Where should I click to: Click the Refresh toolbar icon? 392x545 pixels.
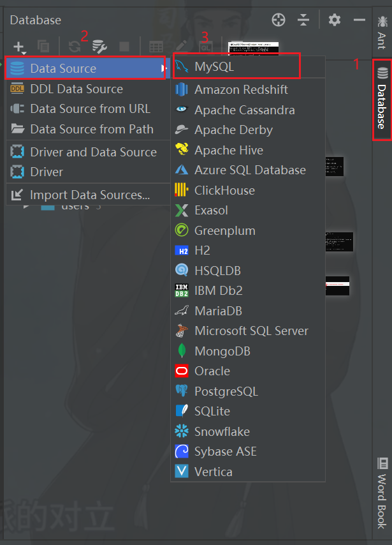(x=75, y=47)
